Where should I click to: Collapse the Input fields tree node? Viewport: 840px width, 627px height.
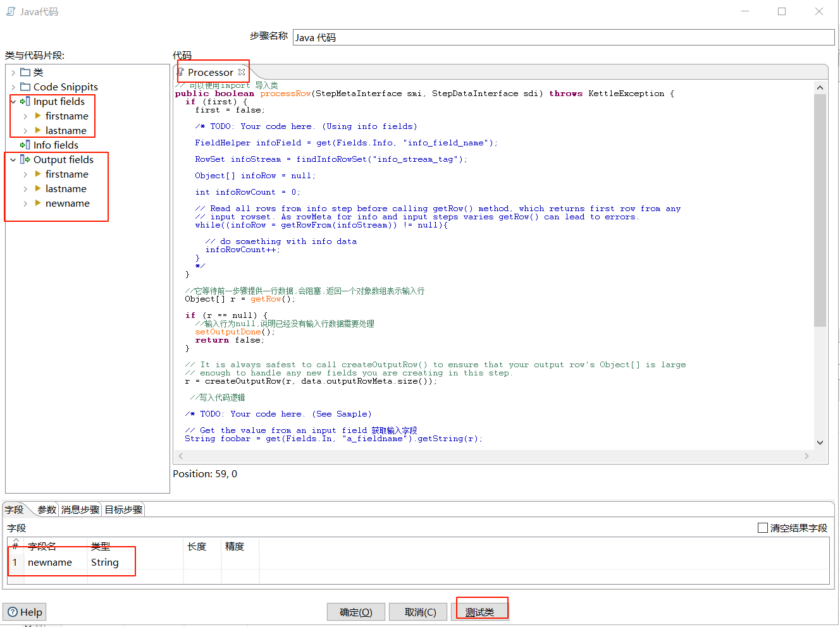[x=13, y=102]
